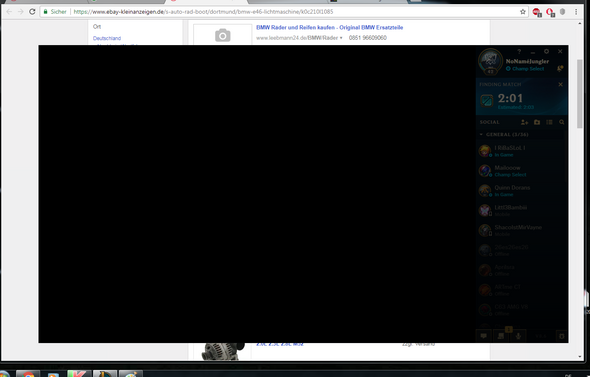590x377 pixels.
Task: Bookmark the page with the star icon
Action: [523, 12]
